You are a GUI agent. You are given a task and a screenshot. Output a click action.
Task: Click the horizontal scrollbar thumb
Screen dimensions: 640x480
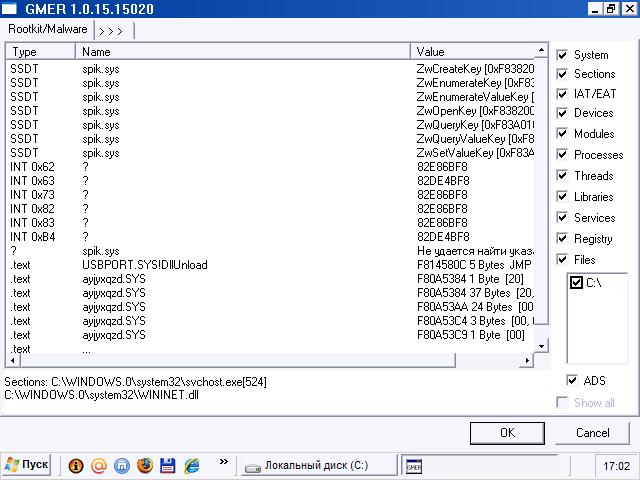point(238,360)
